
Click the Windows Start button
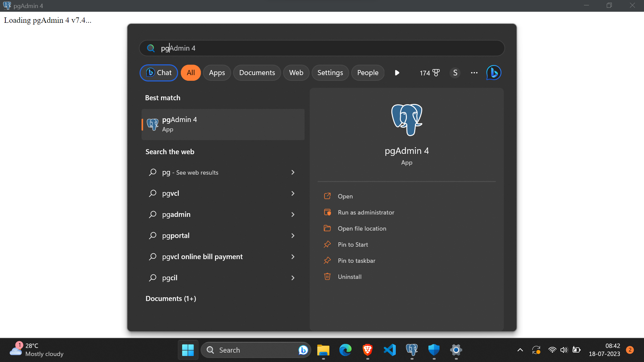188,350
